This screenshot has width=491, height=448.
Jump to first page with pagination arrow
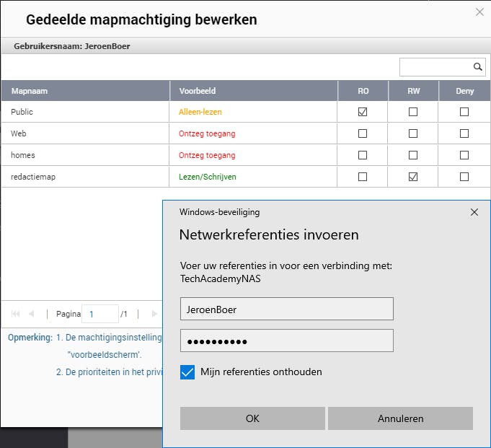coord(16,314)
